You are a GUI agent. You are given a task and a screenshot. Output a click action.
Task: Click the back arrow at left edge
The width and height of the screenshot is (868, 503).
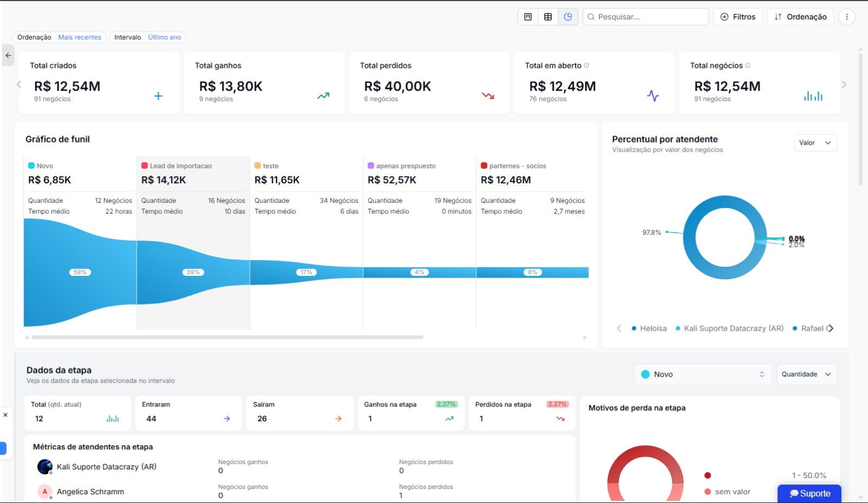8,55
